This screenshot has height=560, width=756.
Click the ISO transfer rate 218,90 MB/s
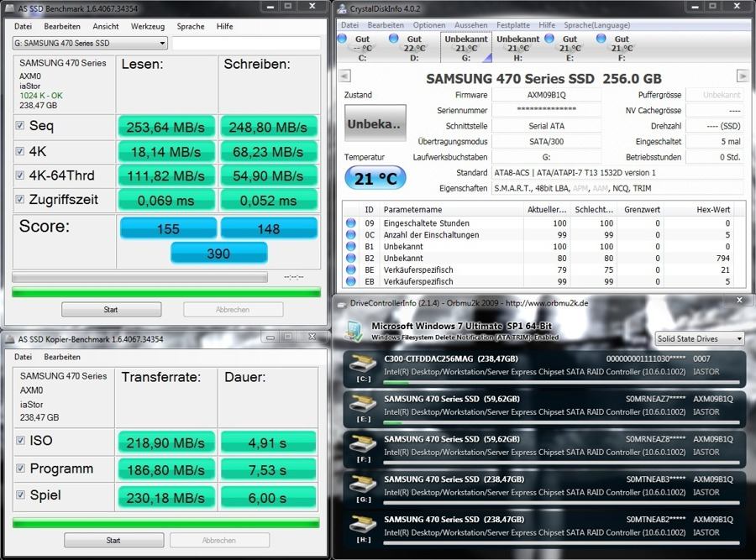165,443
